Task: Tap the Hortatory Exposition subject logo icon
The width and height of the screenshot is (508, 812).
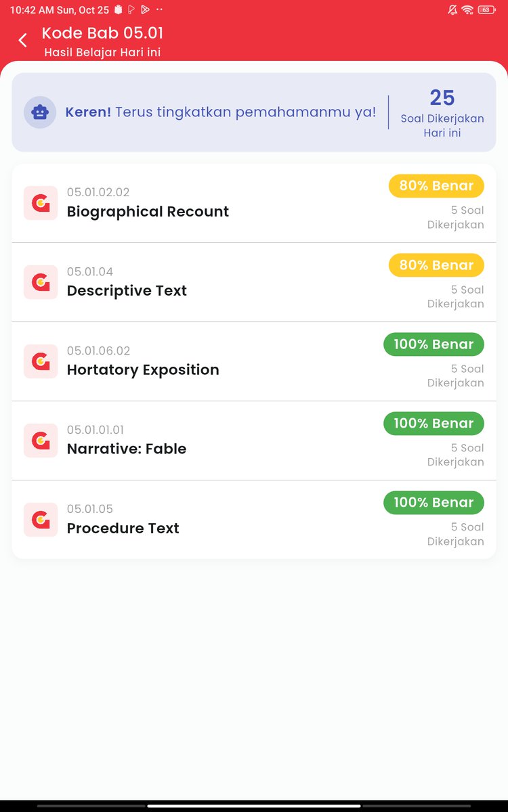Action: point(41,361)
